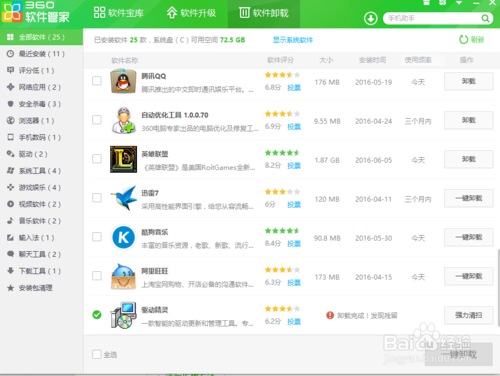This screenshot has height=376, width=500.
Task: Sort by the 使用频率 column header
Action: coord(418,60)
